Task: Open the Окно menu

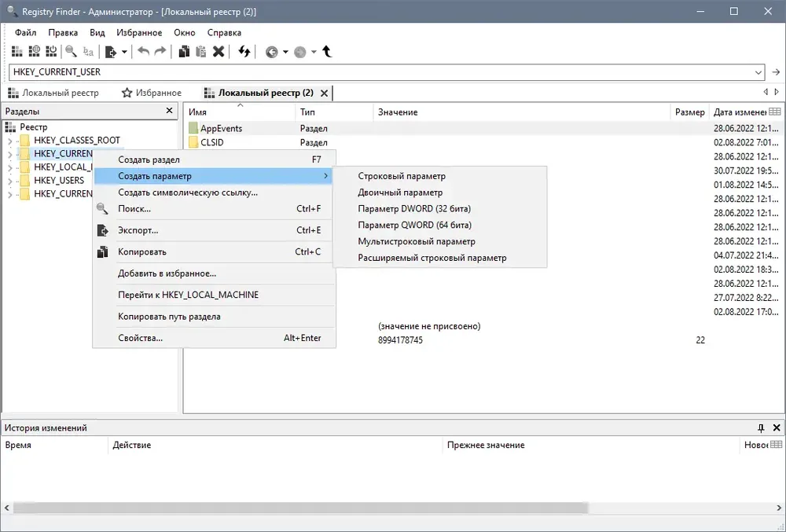Action: [x=185, y=32]
